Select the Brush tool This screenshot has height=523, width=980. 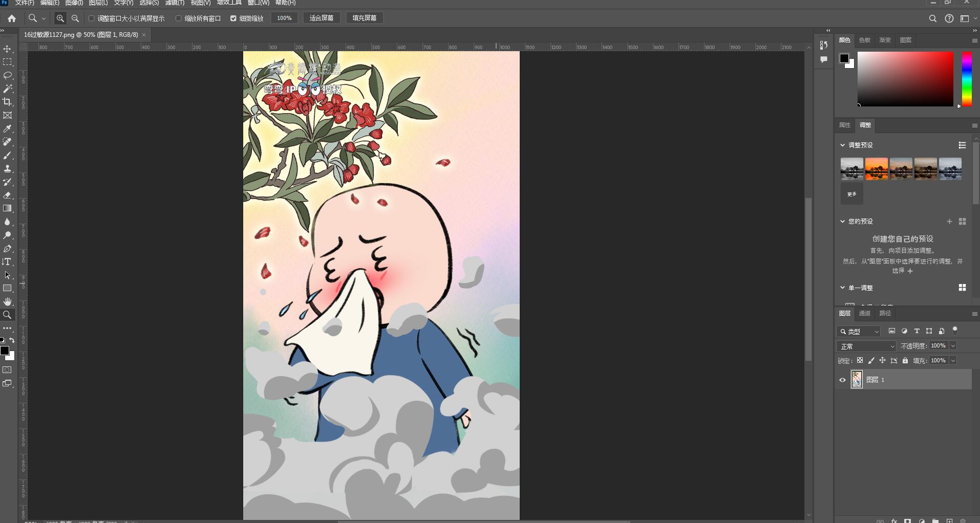click(7, 156)
